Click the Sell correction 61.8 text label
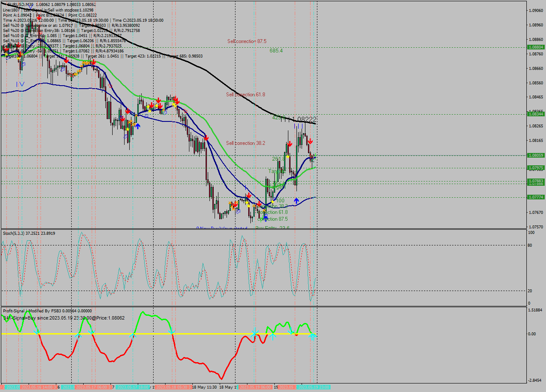The image size is (546, 392). 245,95
